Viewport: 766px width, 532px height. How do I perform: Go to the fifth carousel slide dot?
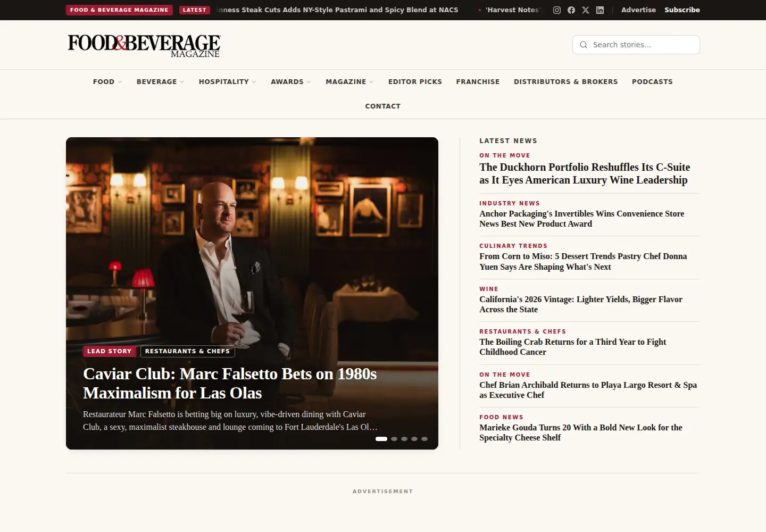pyautogui.click(x=424, y=439)
